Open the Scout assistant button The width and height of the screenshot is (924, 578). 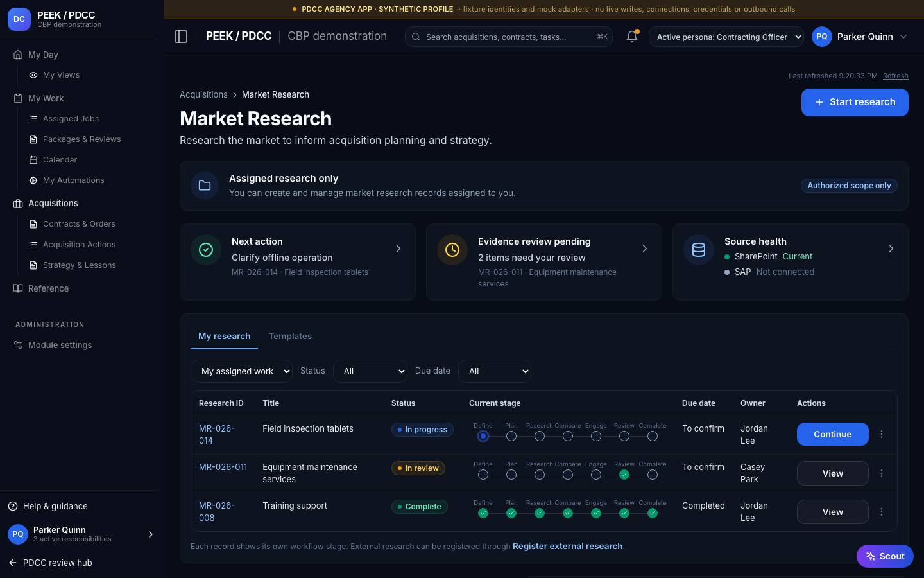(x=885, y=556)
